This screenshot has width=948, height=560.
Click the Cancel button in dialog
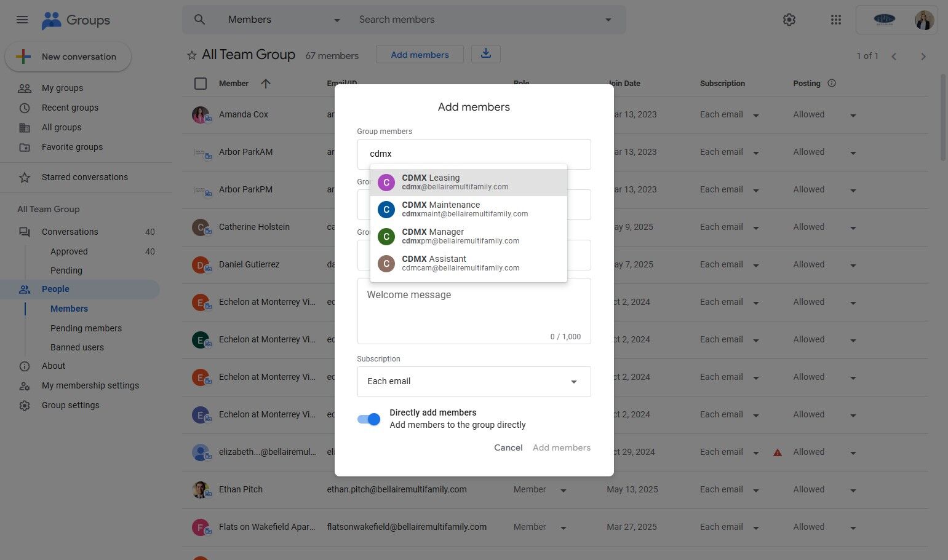[508, 448]
